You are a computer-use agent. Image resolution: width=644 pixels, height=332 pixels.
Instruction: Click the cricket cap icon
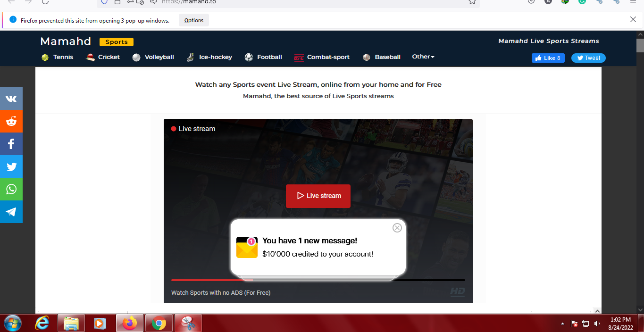coord(90,58)
